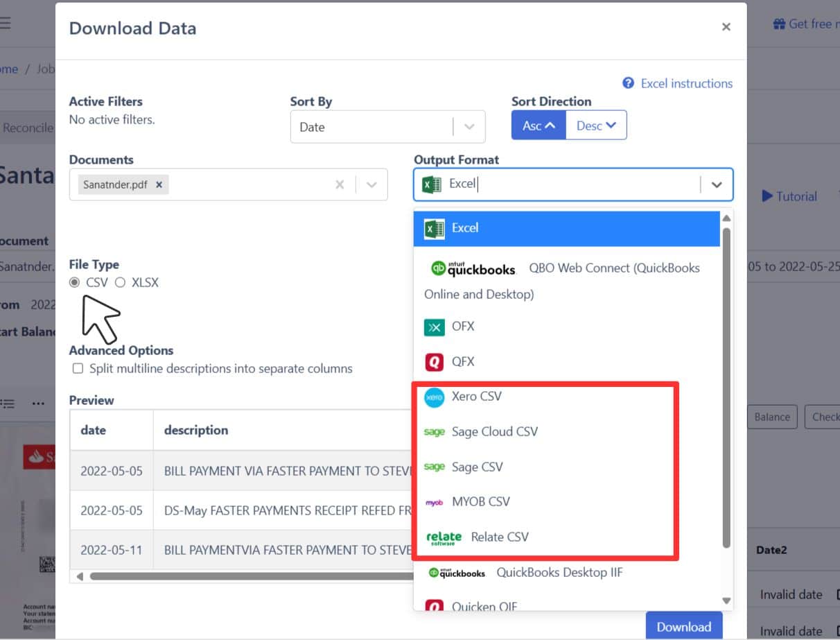Screen dimensions: 840x640
Task: Click the Sage logo beside Sage Cloud CSV
Action: pos(434,433)
